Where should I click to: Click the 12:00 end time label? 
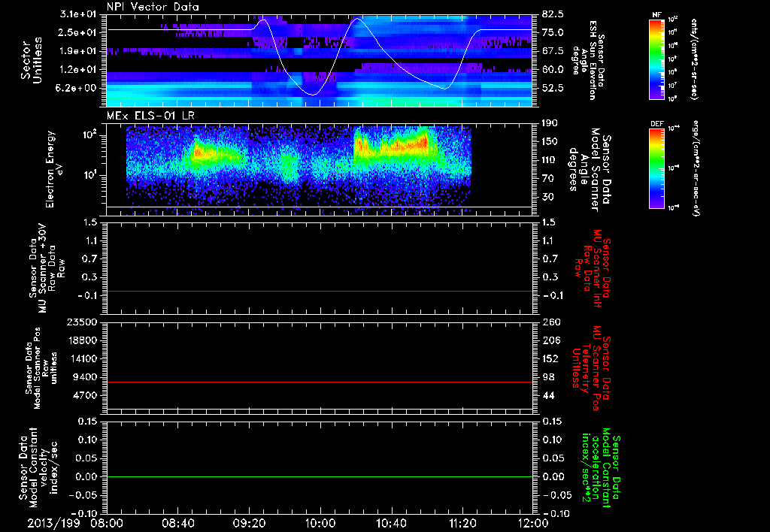532,521
